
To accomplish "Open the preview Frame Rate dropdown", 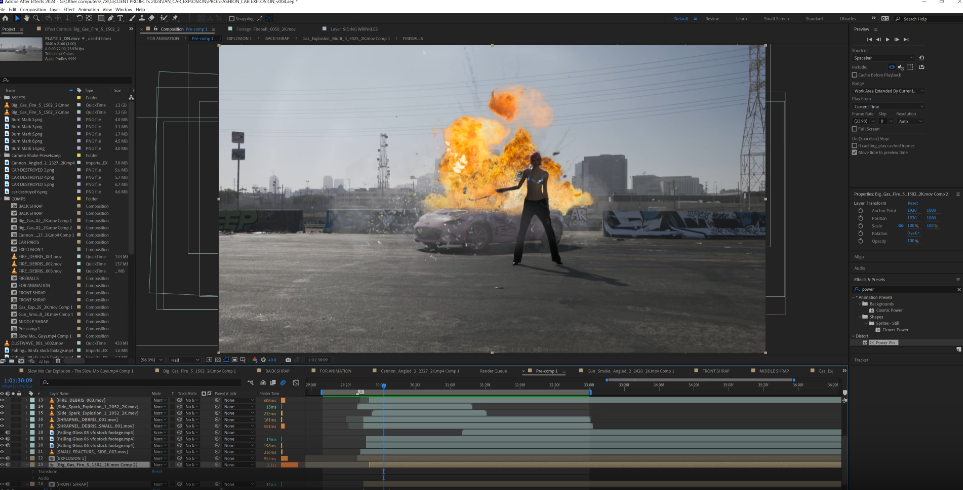I will pyautogui.click(x=864, y=122).
